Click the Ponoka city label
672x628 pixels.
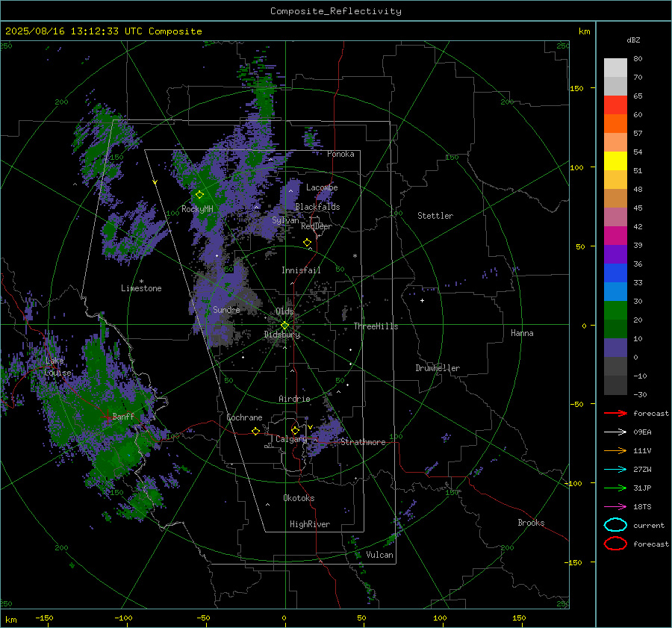[x=340, y=154]
